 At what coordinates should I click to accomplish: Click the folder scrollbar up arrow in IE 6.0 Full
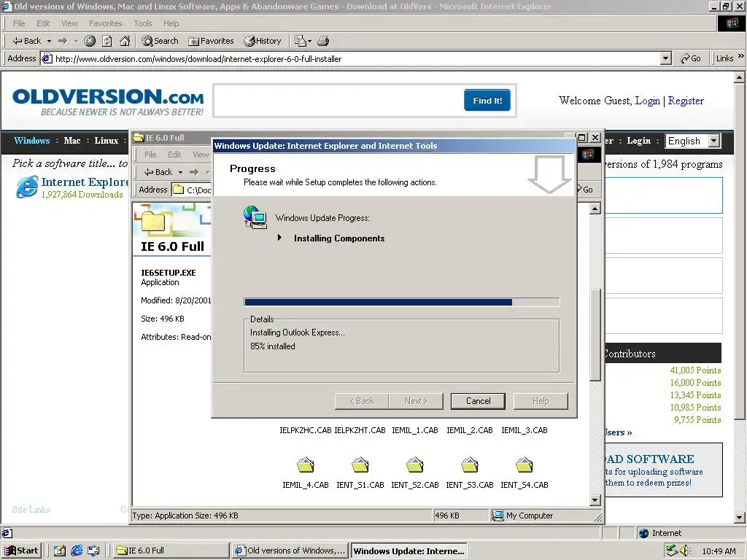pos(595,209)
